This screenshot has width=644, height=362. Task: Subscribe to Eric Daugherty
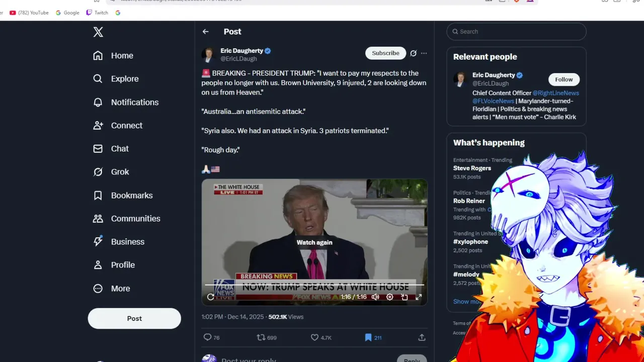[385, 53]
